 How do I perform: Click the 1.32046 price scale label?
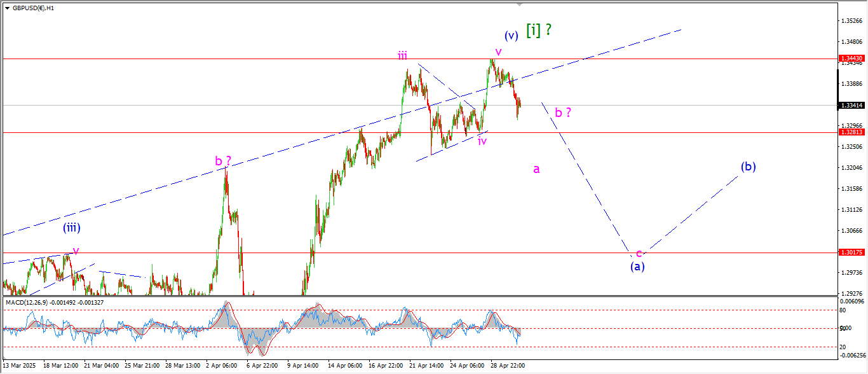click(851, 168)
